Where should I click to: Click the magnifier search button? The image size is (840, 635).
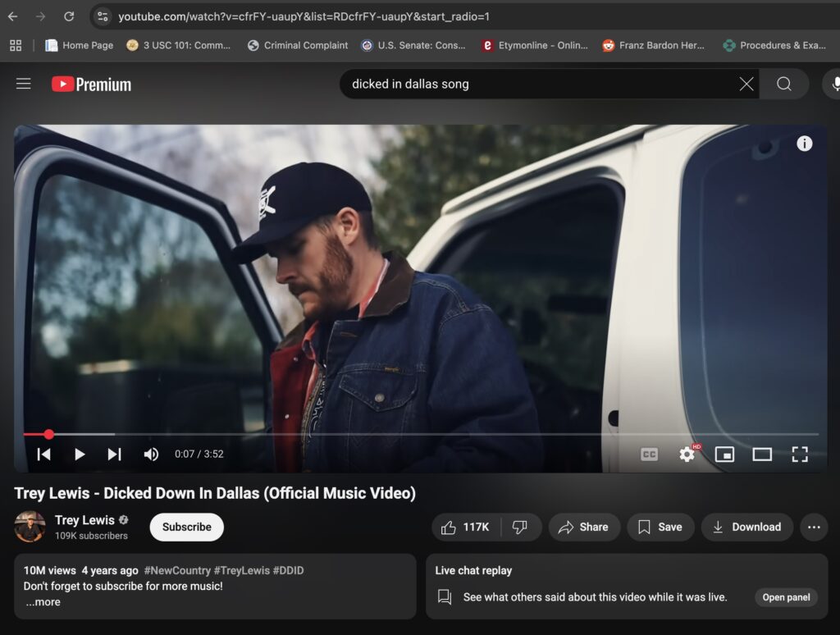[x=784, y=84]
